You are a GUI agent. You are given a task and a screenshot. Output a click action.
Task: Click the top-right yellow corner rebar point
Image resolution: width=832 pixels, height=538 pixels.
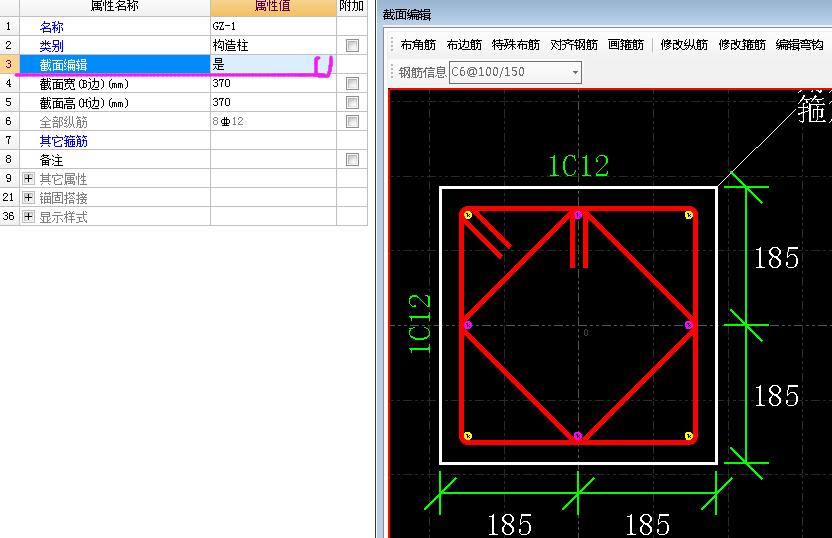tap(688, 215)
